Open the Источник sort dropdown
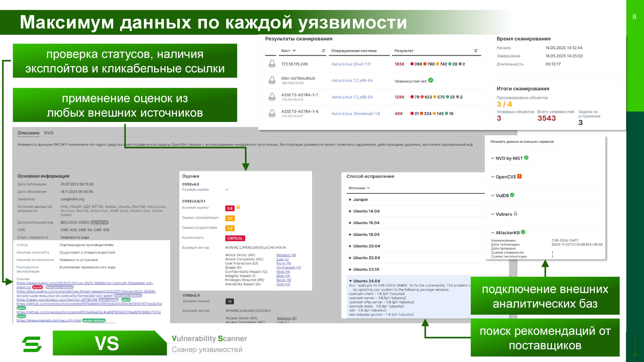The image size is (644, 362). click(359, 188)
